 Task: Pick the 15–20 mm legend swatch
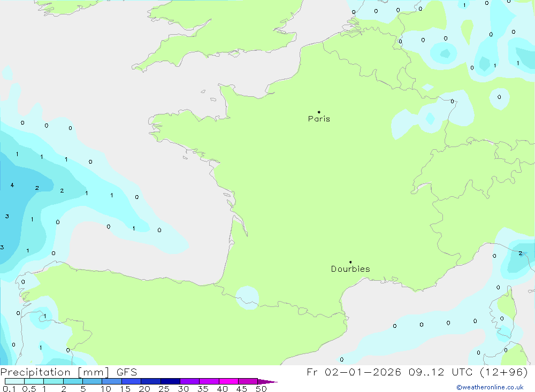pyautogui.click(x=132, y=381)
